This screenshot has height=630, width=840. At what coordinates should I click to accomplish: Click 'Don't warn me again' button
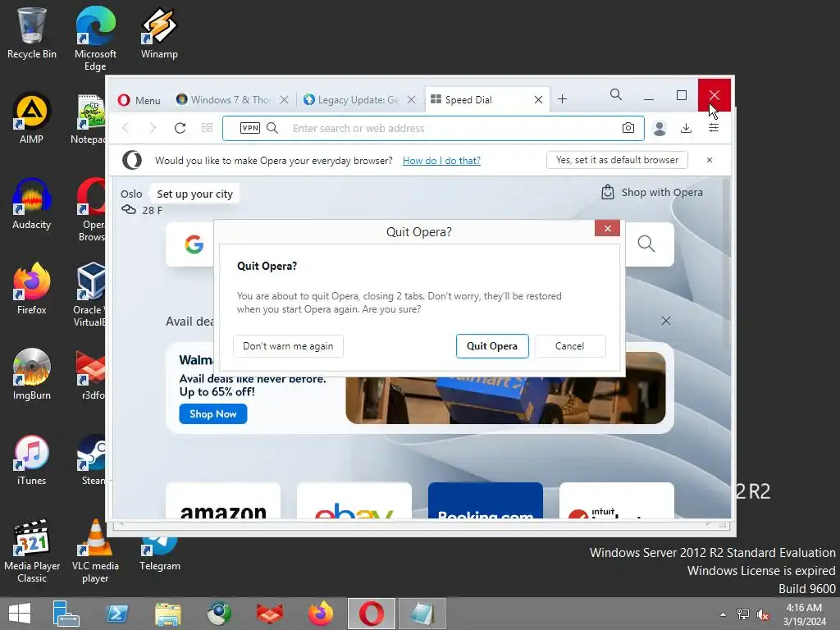[288, 346]
